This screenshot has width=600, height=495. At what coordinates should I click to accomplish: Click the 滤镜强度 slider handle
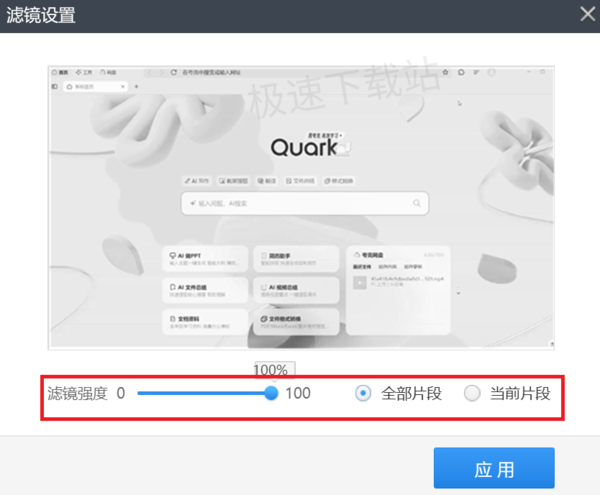271,393
